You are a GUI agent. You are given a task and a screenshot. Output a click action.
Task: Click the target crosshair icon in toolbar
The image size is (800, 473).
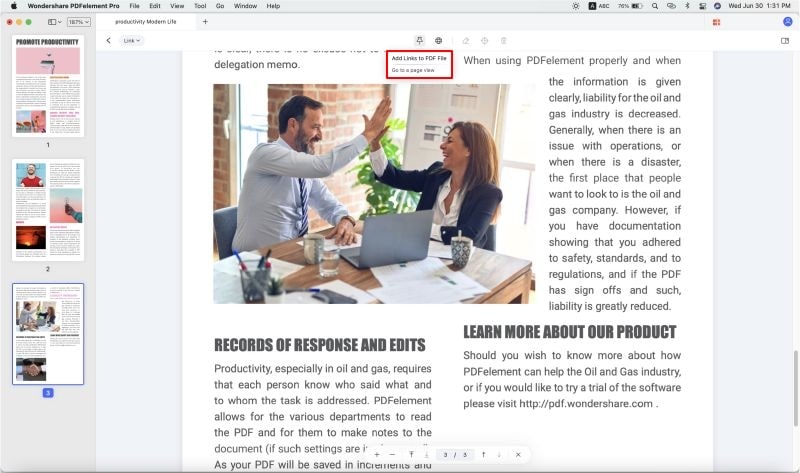[484, 40]
